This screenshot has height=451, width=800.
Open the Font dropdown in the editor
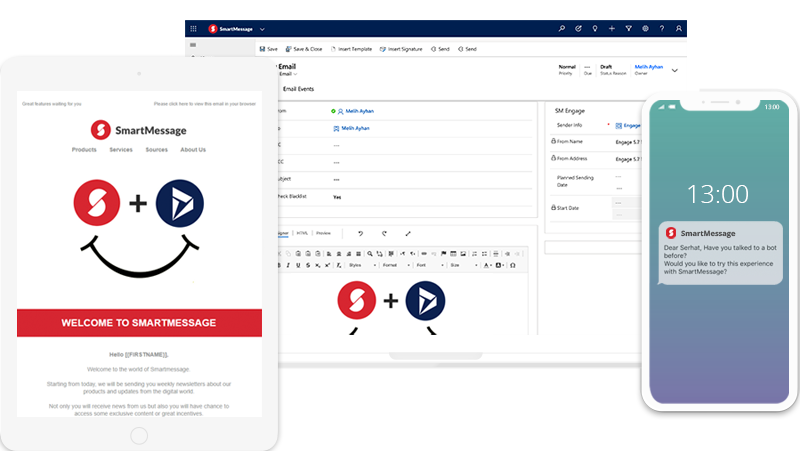pos(430,265)
